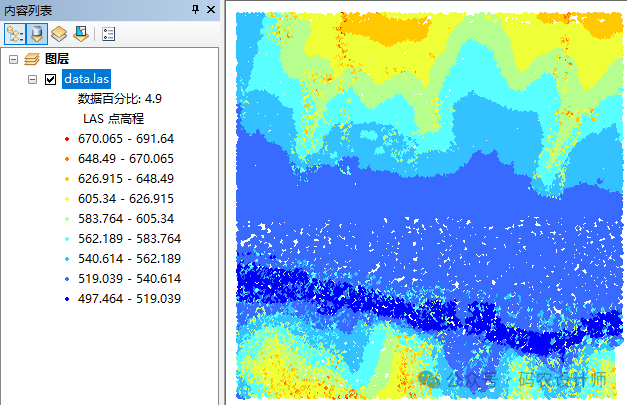Click the LAS 点高程 legend heading

coord(114,119)
